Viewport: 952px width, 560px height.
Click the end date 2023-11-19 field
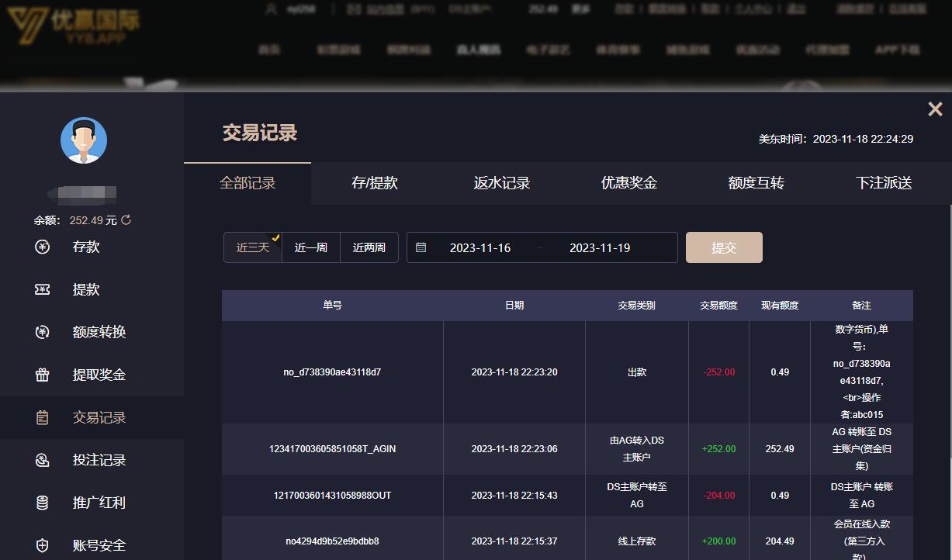pos(600,248)
